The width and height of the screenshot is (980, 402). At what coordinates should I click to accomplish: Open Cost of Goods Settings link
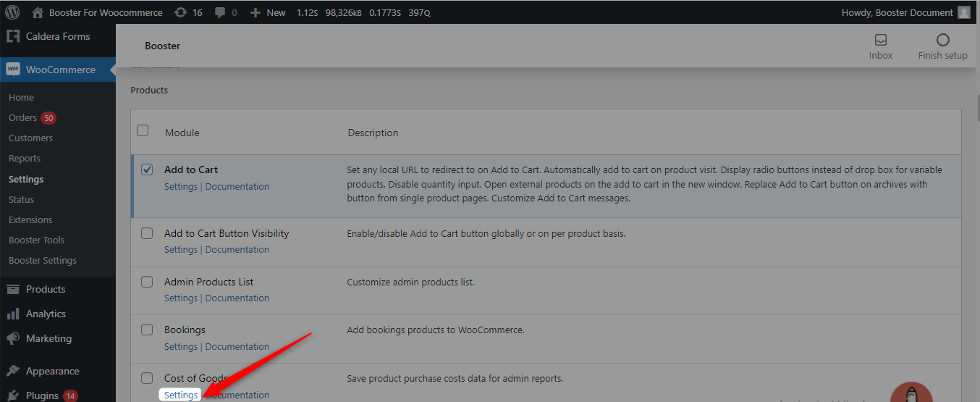pos(181,395)
